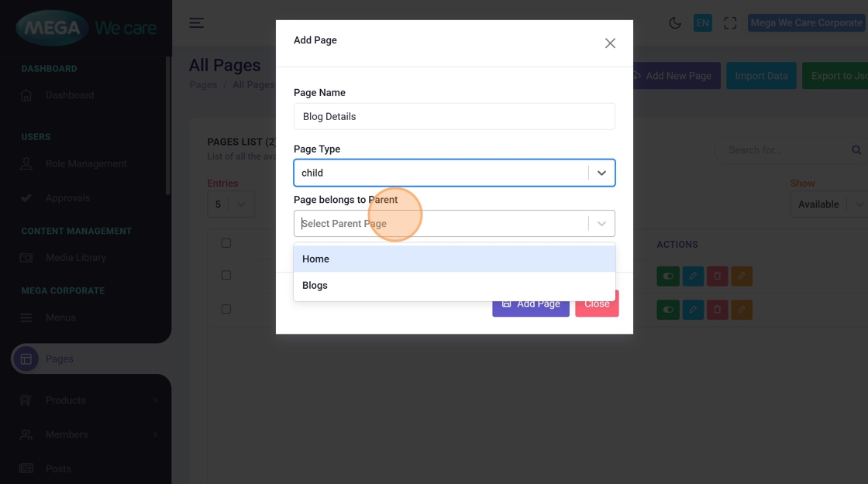Image resolution: width=868 pixels, height=484 pixels.
Task: Click the orange edit icon in second row
Action: 742,310
